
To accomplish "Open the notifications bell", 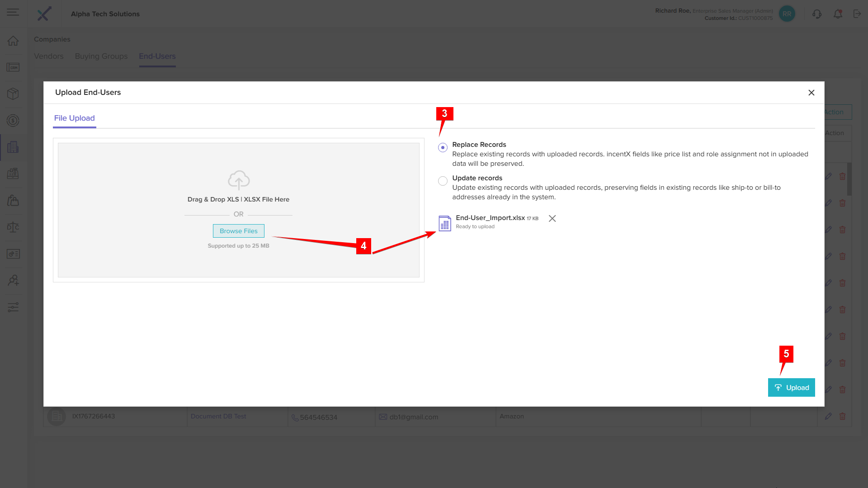I will click(x=838, y=14).
